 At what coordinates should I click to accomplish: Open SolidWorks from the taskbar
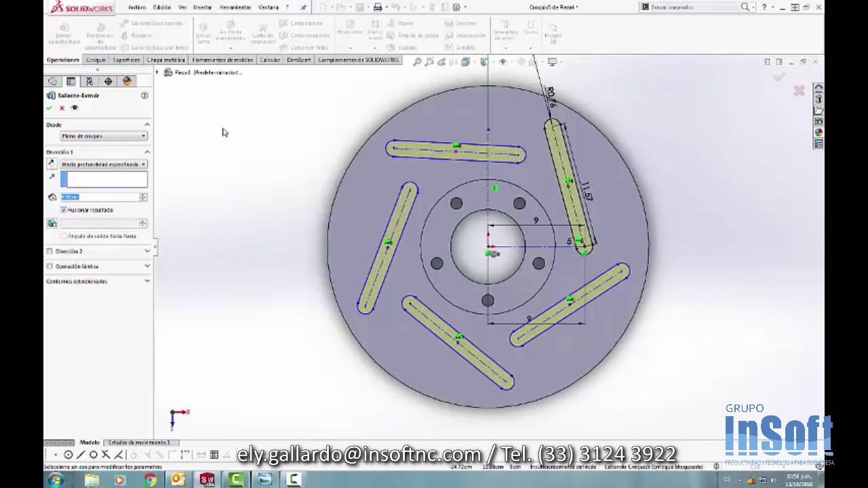coord(207,480)
